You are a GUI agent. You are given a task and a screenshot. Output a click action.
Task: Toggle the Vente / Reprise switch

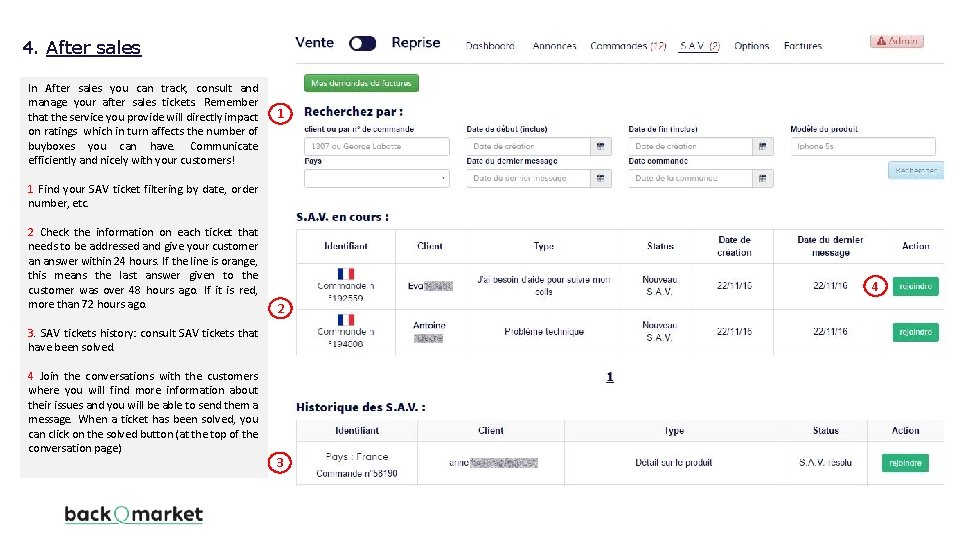362,43
